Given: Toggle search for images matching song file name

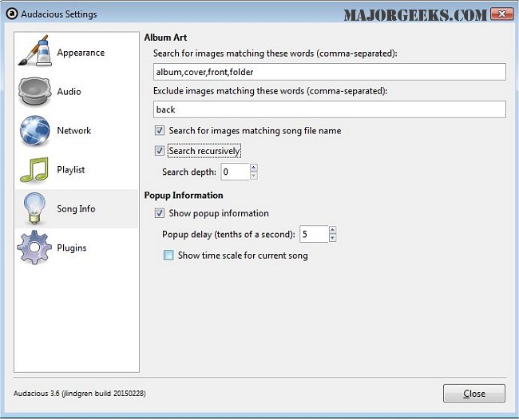Looking at the screenshot, I should pos(160,130).
